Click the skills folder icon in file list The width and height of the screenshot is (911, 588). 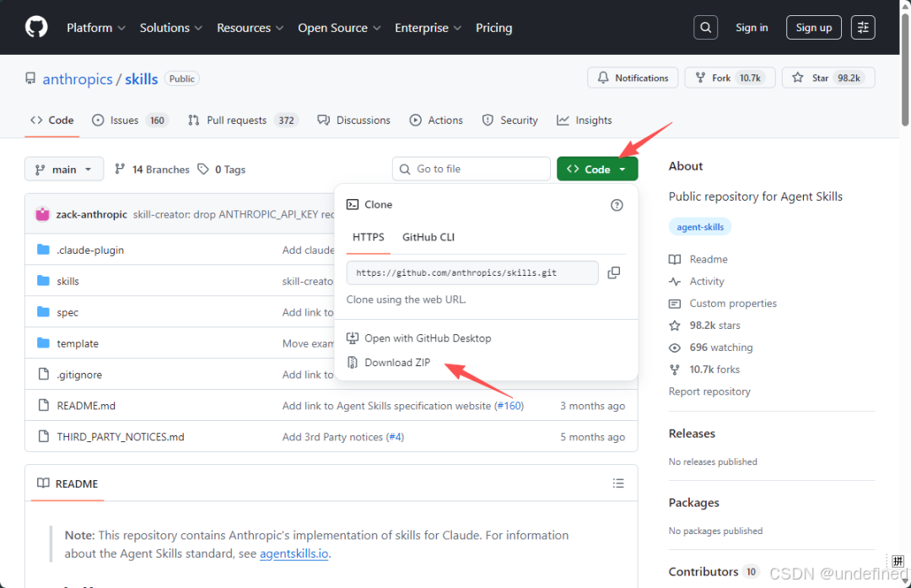43,281
